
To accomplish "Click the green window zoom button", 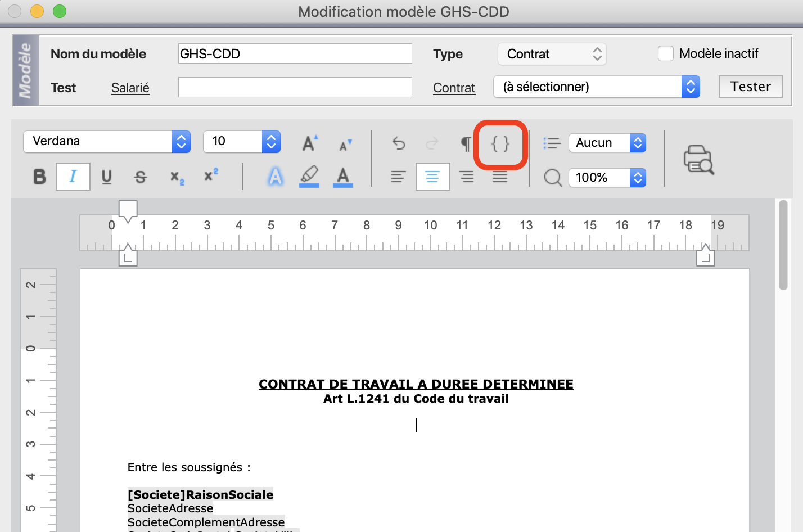I will [x=59, y=11].
